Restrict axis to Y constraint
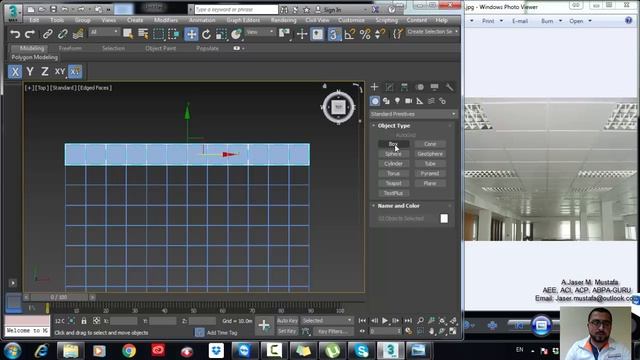This screenshot has width=640, height=360. [30, 72]
